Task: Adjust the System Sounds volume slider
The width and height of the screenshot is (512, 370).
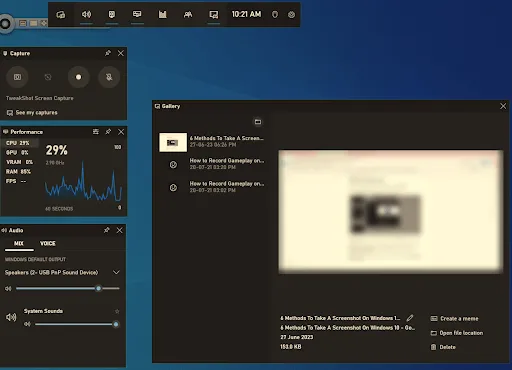Action: point(75,324)
